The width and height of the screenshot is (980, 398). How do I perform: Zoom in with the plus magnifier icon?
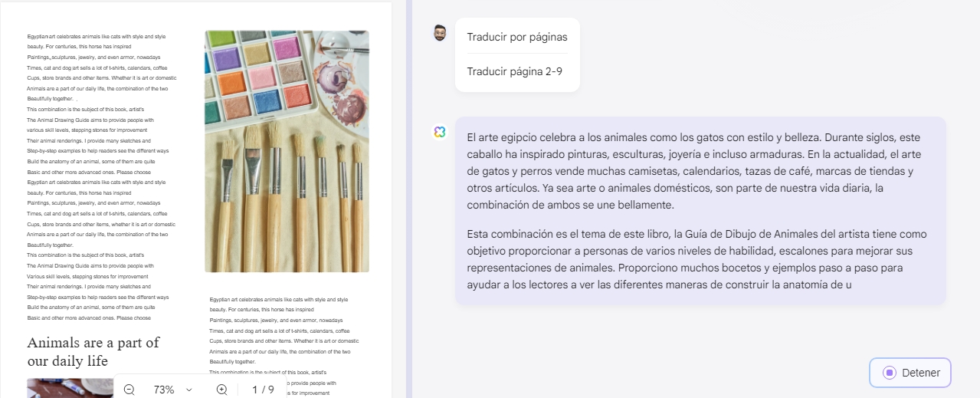point(221,390)
